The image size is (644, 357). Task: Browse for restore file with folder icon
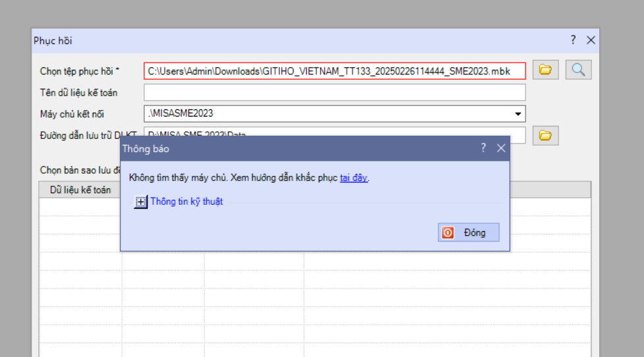pos(545,70)
